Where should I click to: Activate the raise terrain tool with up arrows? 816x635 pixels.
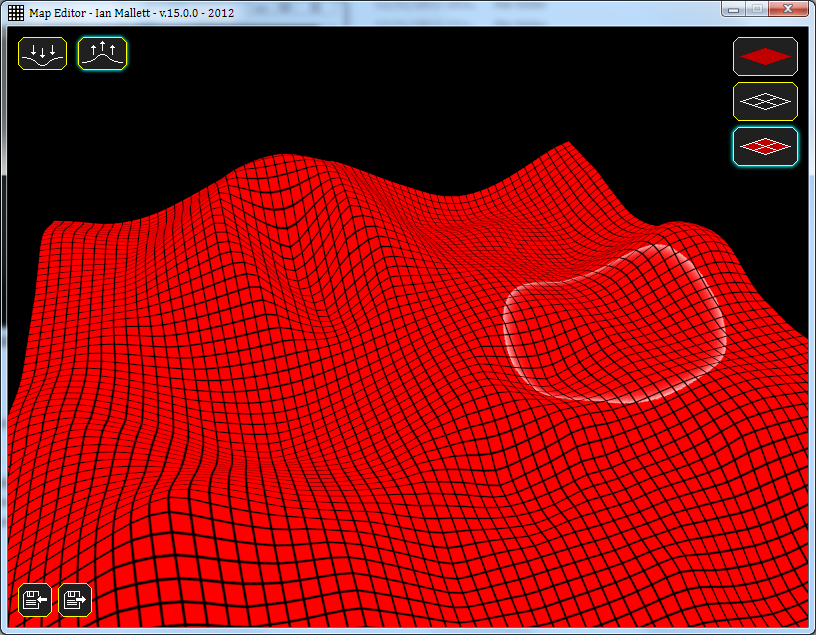(103, 53)
